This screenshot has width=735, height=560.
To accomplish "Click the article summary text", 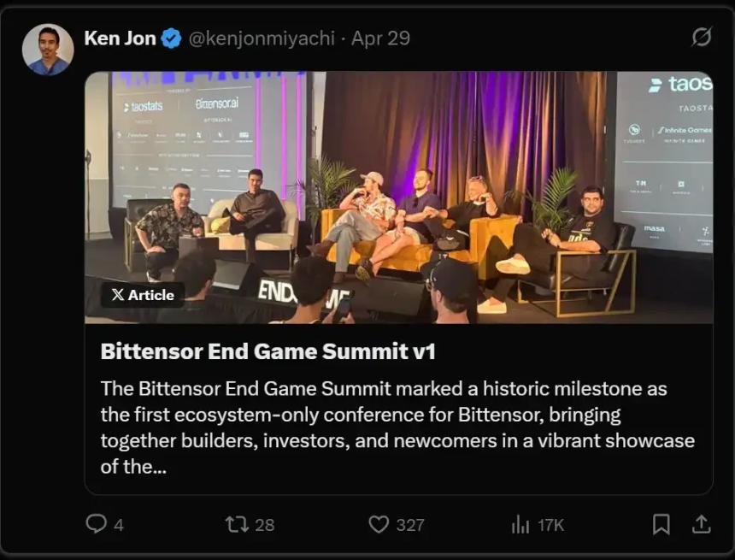I will (x=397, y=427).
